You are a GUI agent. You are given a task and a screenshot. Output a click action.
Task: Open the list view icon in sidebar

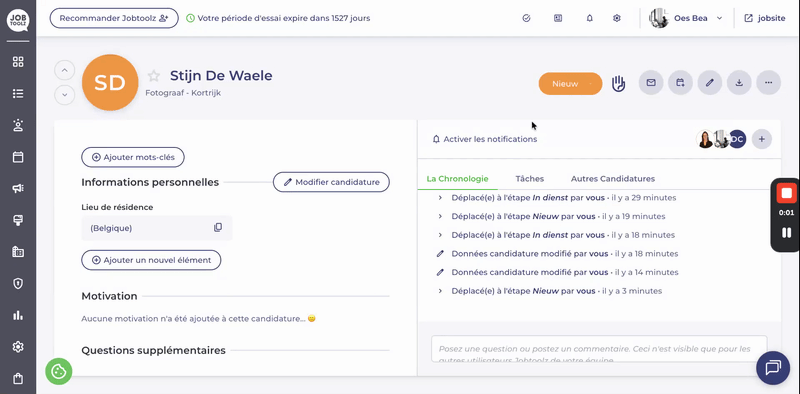click(x=18, y=94)
